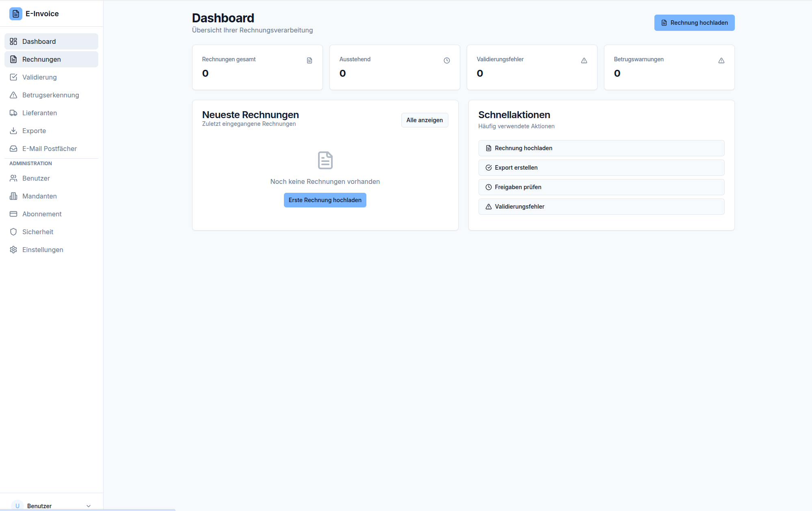Click the Validierung checkmark sidebar icon
Image resolution: width=812 pixels, height=511 pixels.
pyautogui.click(x=13, y=77)
